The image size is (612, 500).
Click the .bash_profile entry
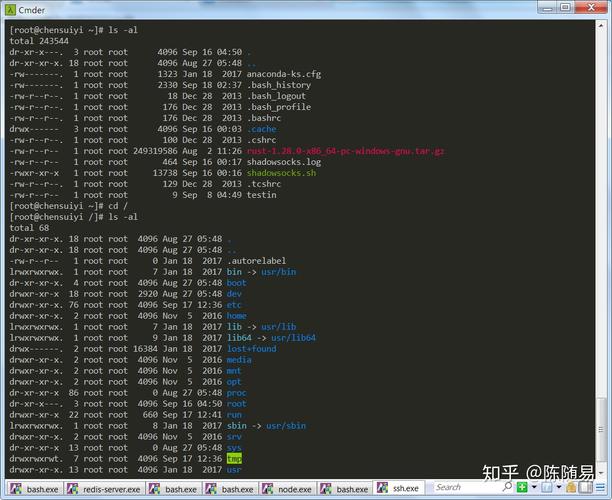click(279, 107)
